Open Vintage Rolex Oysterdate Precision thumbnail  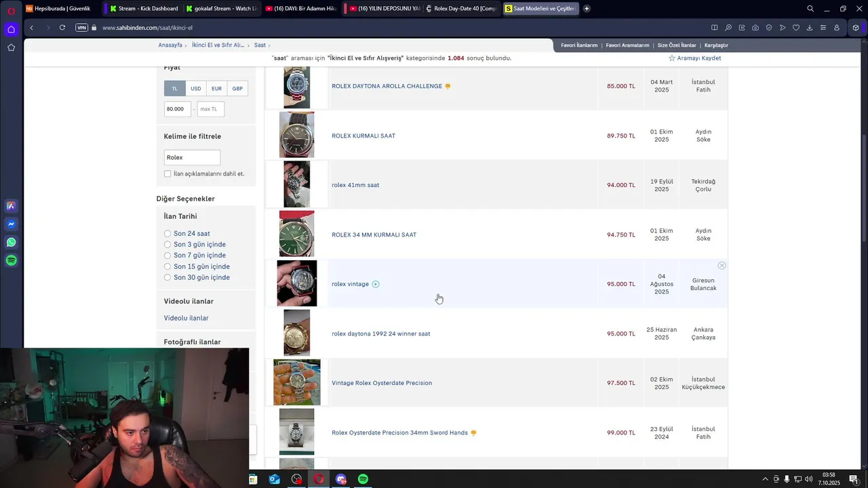click(x=297, y=383)
